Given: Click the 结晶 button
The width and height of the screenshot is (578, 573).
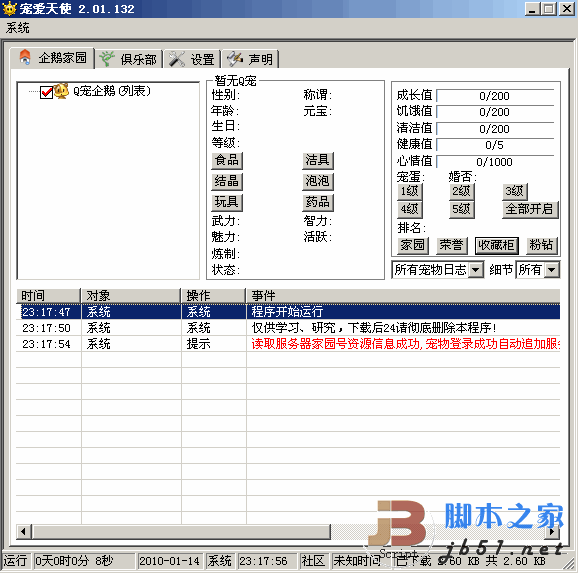Looking at the screenshot, I should pos(227,182).
